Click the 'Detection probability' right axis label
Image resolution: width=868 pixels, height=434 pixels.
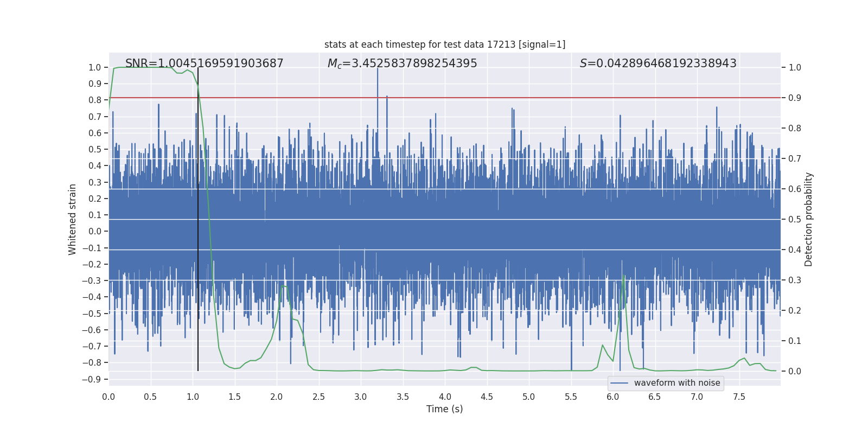pyautogui.click(x=808, y=219)
